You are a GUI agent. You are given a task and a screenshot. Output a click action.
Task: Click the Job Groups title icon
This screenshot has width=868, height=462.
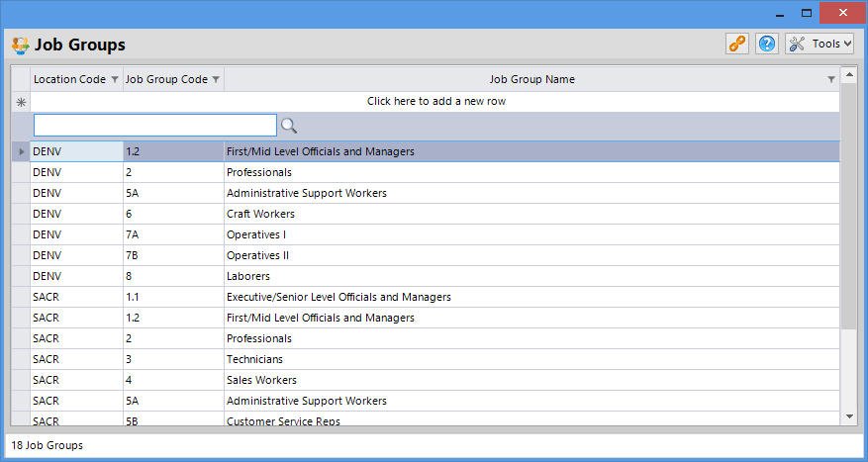[x=20, y=46]
